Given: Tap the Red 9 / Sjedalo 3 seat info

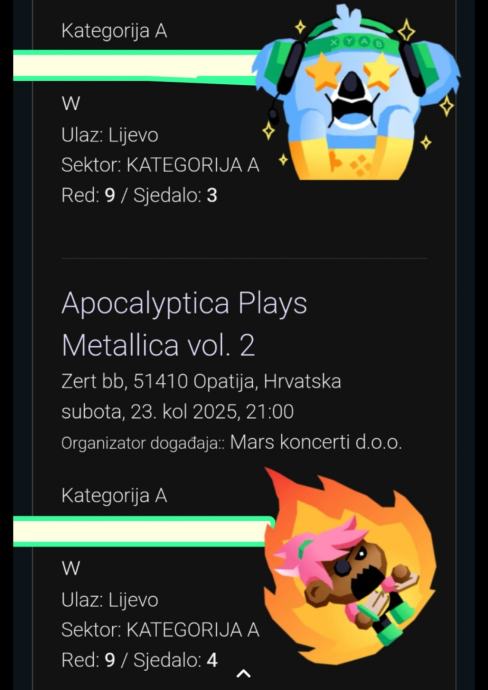Looking at the screenshot, I should (x=139, y=195).
